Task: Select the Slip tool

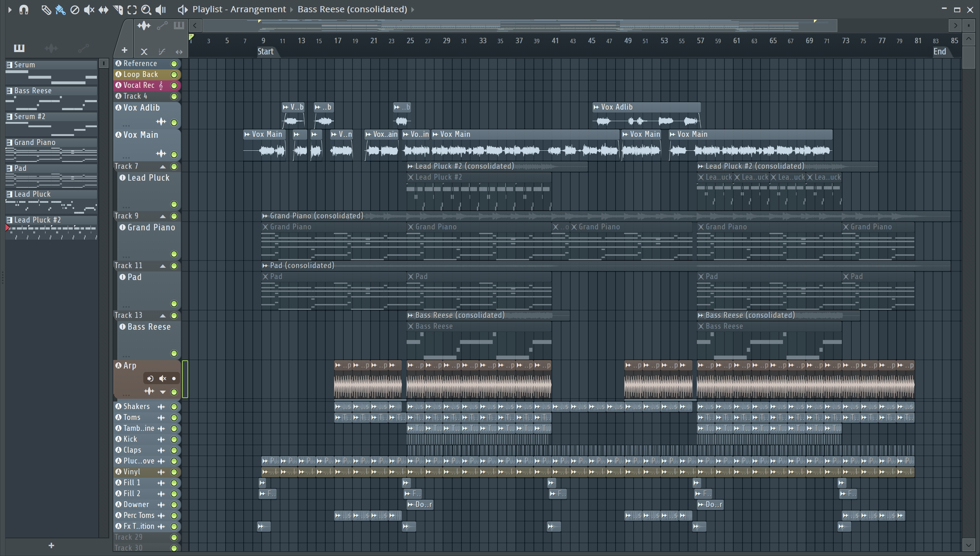Action: click(x=103, y=10)
